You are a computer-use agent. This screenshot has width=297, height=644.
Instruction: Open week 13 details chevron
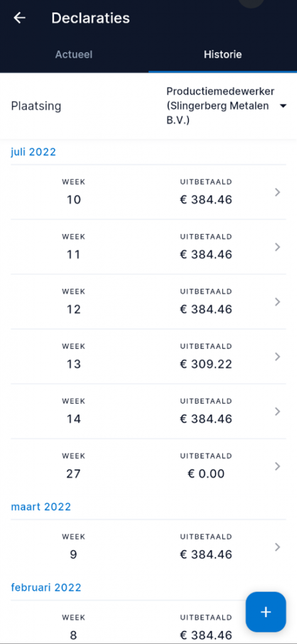tap(278, 357)
